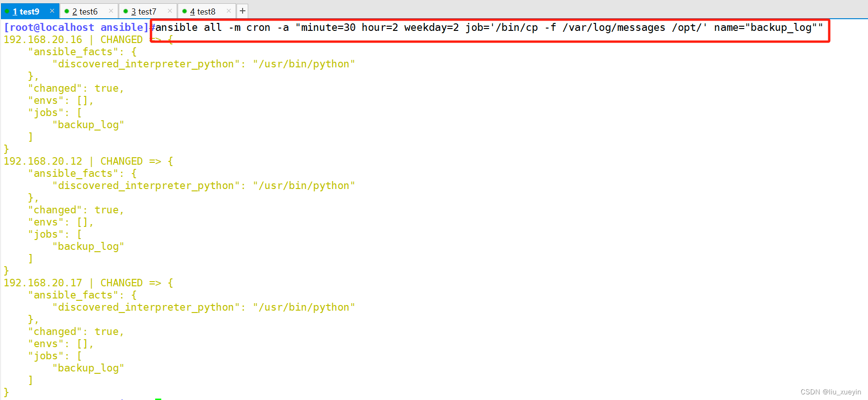The width and height of the screenshot is (868, 400).
Task: Click "backup_log" under the 192.168.20.17 jobs
Action: coord(88,368)
